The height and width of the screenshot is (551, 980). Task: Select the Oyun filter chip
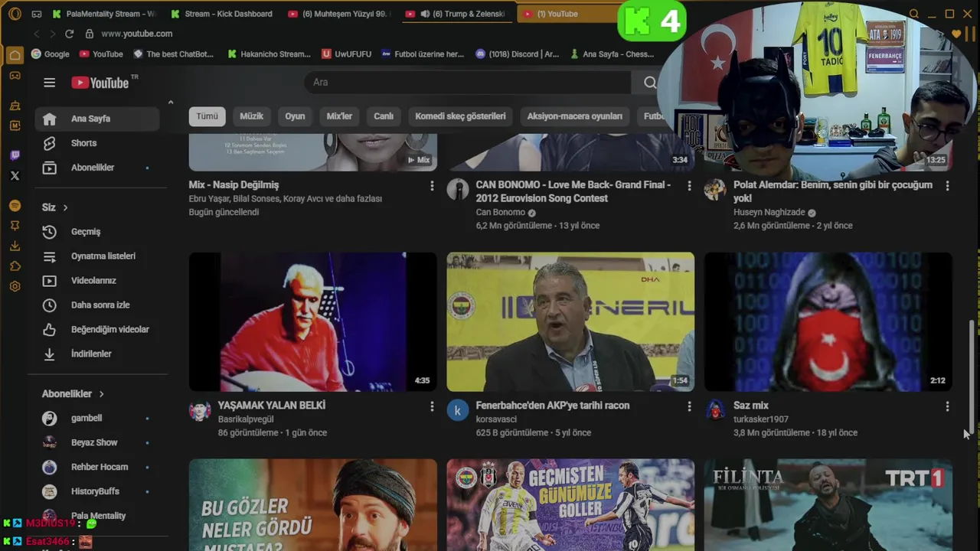click(x=295, y=116)
